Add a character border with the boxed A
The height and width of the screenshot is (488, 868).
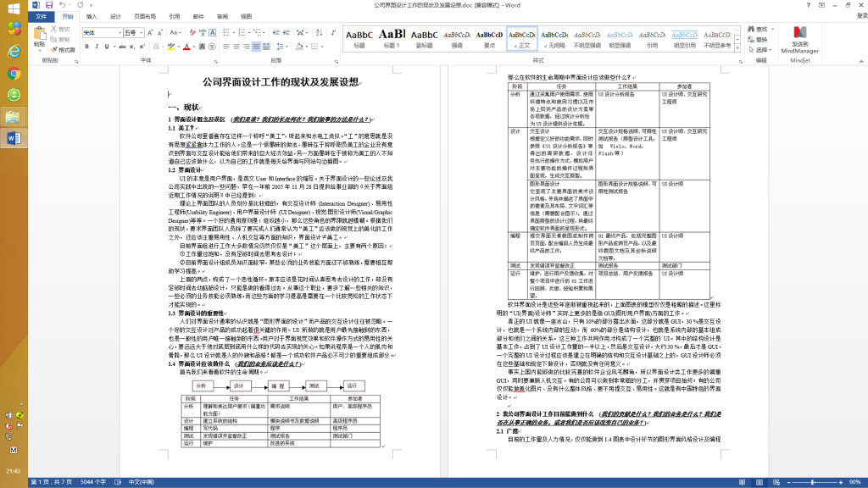(213, 33)
